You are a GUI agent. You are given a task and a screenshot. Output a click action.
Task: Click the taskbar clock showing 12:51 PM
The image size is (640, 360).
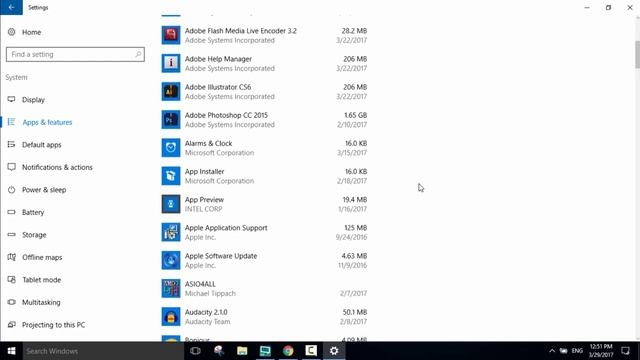pyautogui.click(x=601, y=351)
